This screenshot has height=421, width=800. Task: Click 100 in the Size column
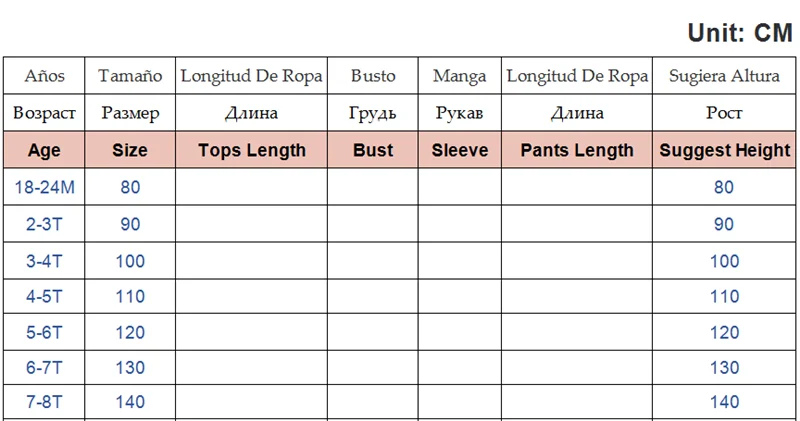tap(130, 261)
